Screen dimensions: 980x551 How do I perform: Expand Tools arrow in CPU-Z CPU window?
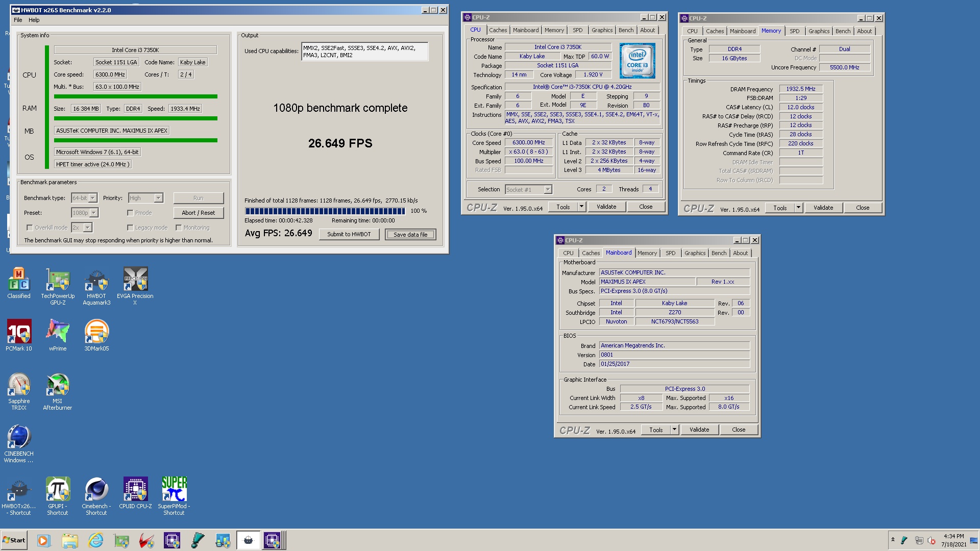(x=581, y=207)
